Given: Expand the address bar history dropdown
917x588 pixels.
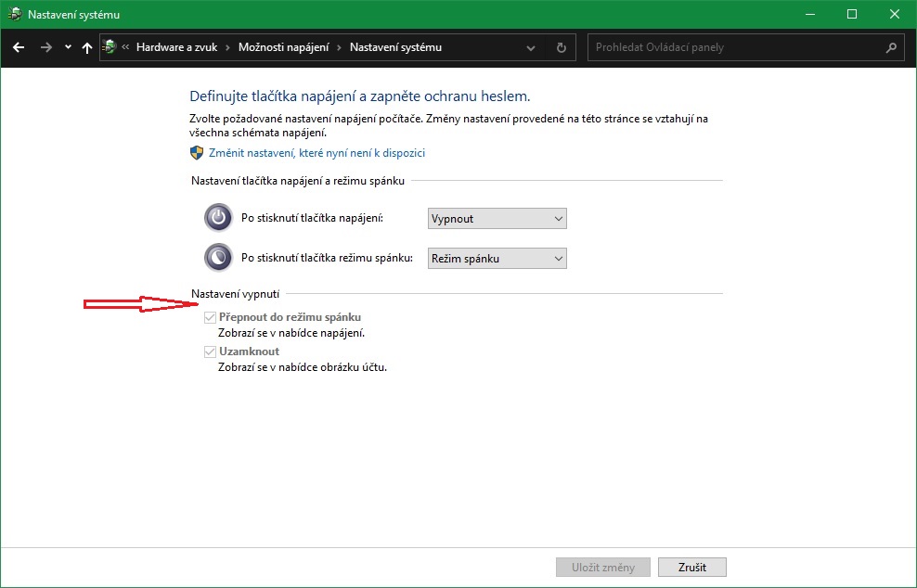Looking at the screenshot, I should (531, 47).
